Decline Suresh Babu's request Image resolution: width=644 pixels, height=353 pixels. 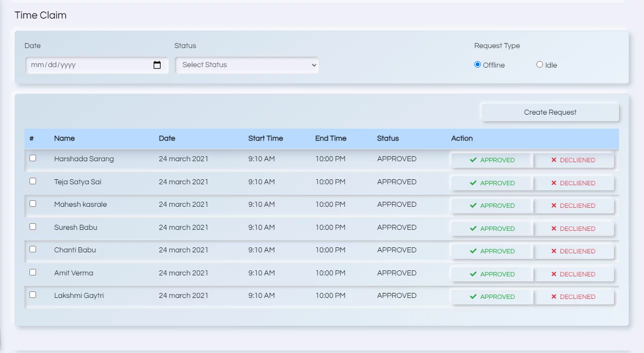tap(573, 229)
